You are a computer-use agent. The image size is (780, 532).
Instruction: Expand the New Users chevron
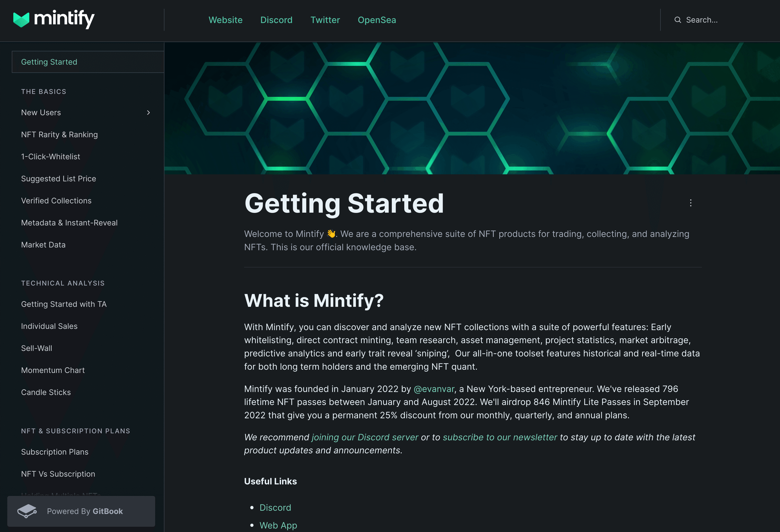(x=148, y=113)
